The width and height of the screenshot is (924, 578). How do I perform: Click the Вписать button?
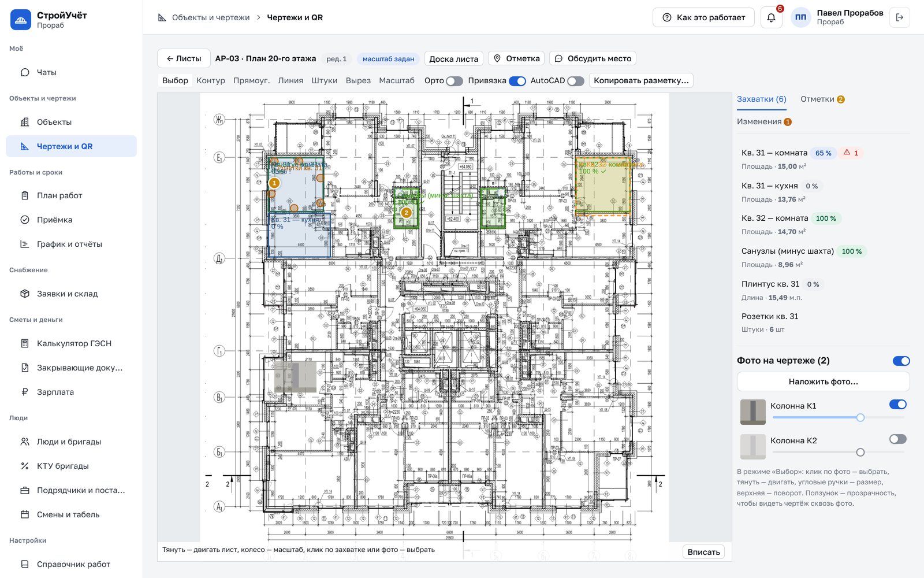[x=703, y=552]
